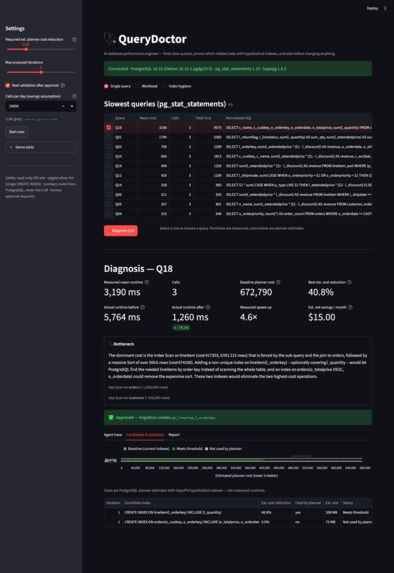Check the Q14 row checkbox
Viewport: 394px width, 573px height.
(109, 185)
